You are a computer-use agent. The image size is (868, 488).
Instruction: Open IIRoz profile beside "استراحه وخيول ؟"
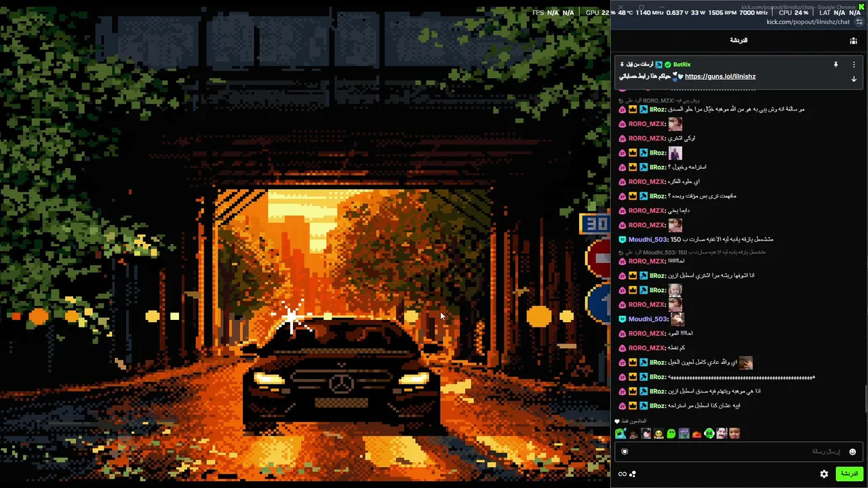click(x=657, y=167)
